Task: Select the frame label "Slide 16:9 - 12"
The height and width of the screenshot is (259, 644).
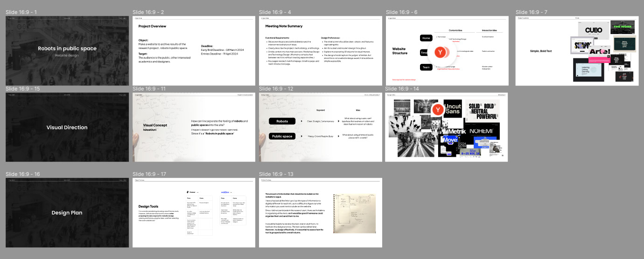Action: tap(277, 89)
